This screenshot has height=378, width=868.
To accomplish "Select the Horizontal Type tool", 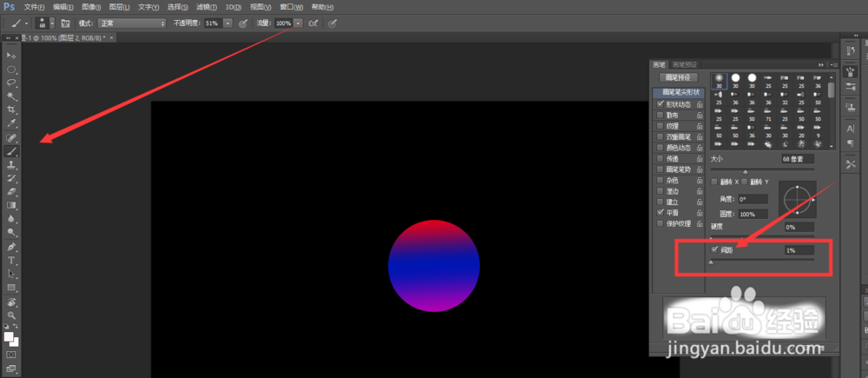I will (x=11, y=260).
